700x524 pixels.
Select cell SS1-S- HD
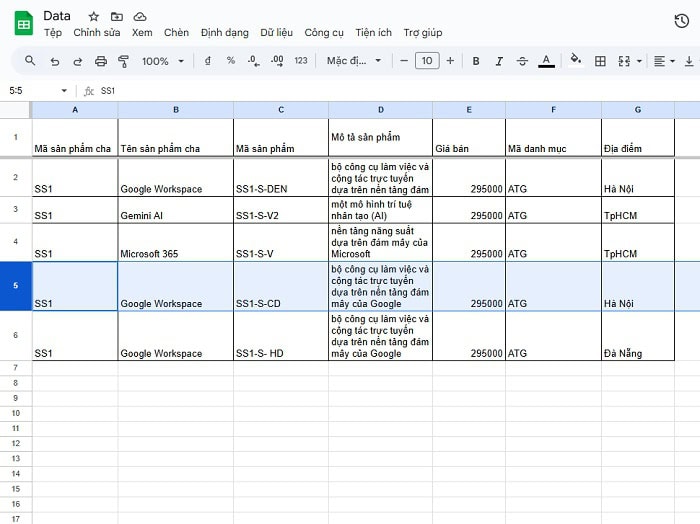[x=281, y=336]
